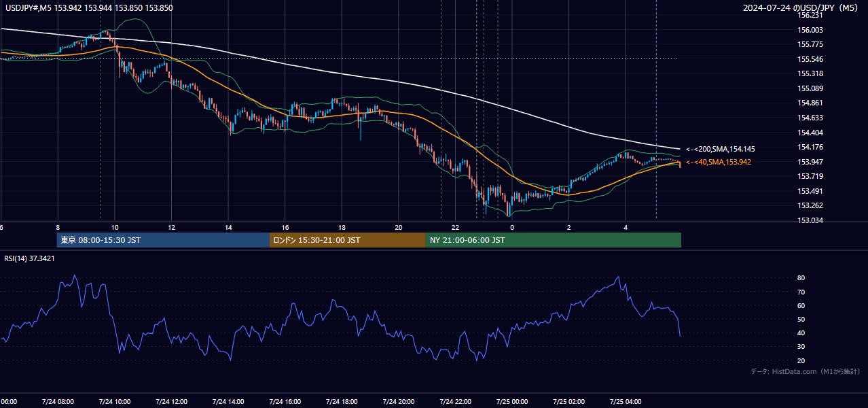Click the 153.262 price axis value
The width and height of the screenshot is (868, 408).
(x=810, y=205)
